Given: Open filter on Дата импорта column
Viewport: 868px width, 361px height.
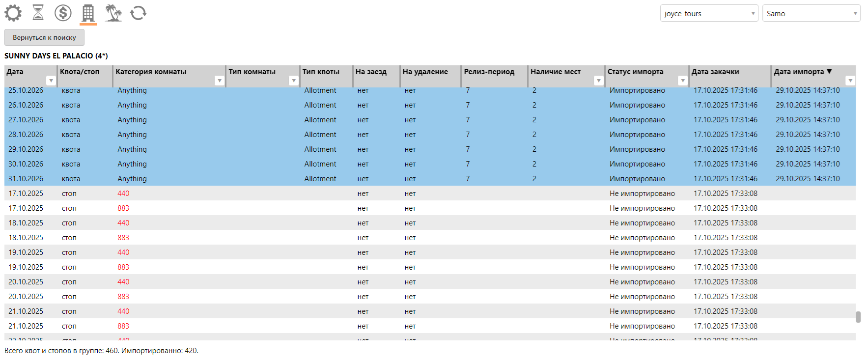Looking at the screenshot, I should tap(850, 81).
